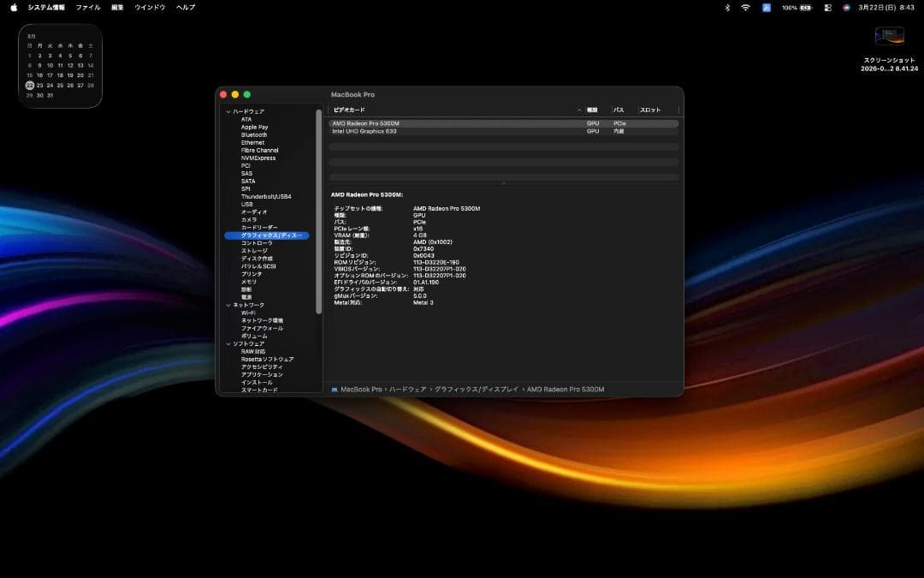Click the battery 100% indicator
This screenshot has height=578, width=924.
[x=797, y=8]
